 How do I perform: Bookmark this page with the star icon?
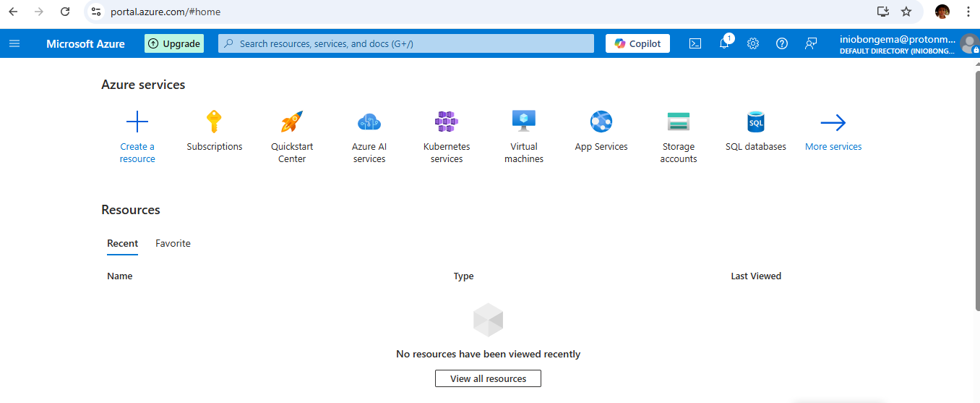[x=906, y=12]
